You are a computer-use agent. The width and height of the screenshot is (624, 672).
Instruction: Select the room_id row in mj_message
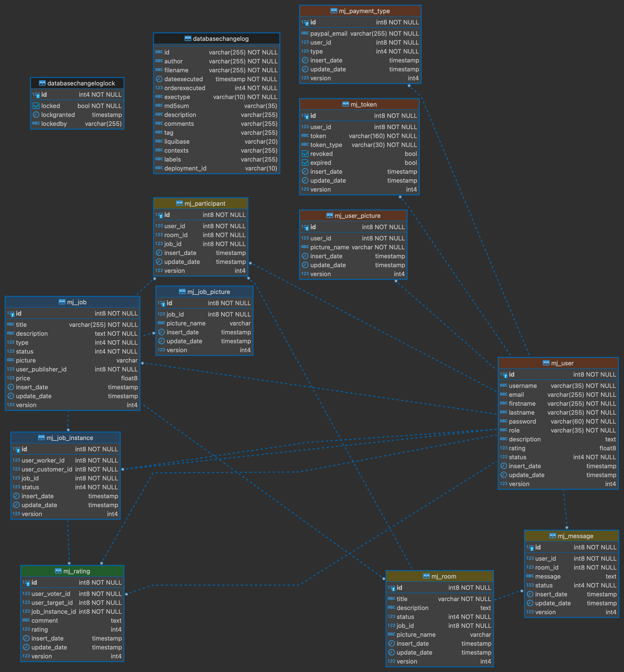[571, 567]
